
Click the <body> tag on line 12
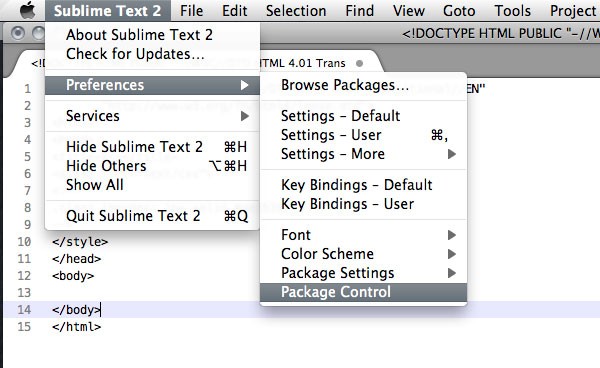click(73, 276)
